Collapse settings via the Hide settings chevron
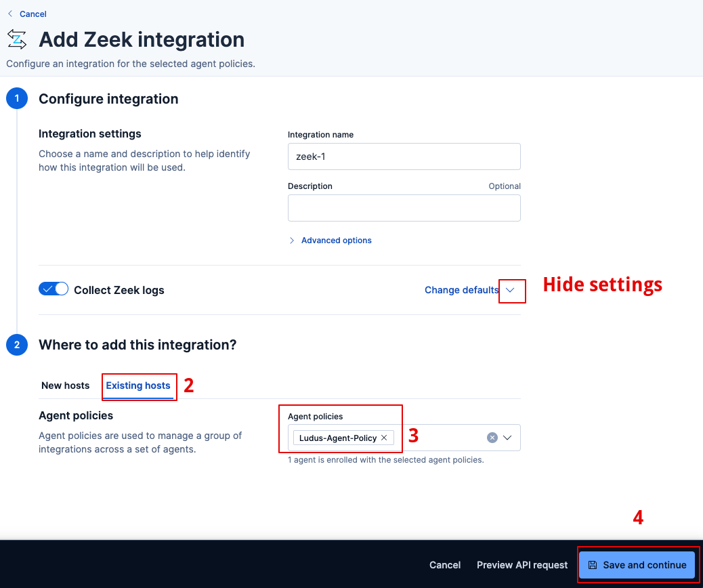This screenshot has width=703, height=588. pyautogui.click(x=511, y=290)
